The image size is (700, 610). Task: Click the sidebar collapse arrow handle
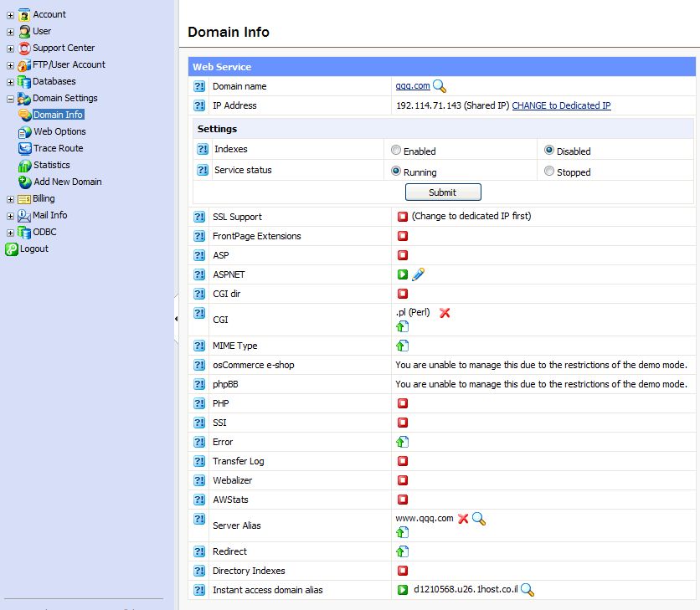pos(176,319)
